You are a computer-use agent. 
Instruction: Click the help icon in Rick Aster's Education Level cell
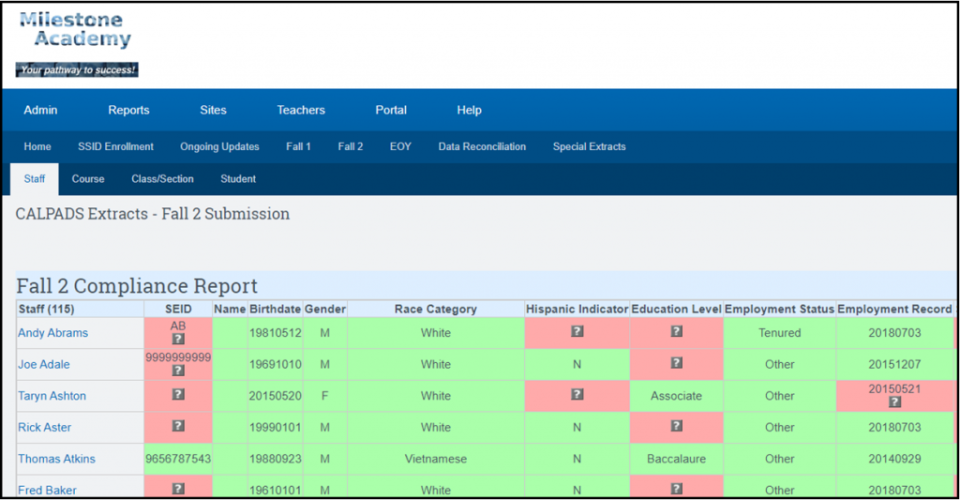pos(676,425)
